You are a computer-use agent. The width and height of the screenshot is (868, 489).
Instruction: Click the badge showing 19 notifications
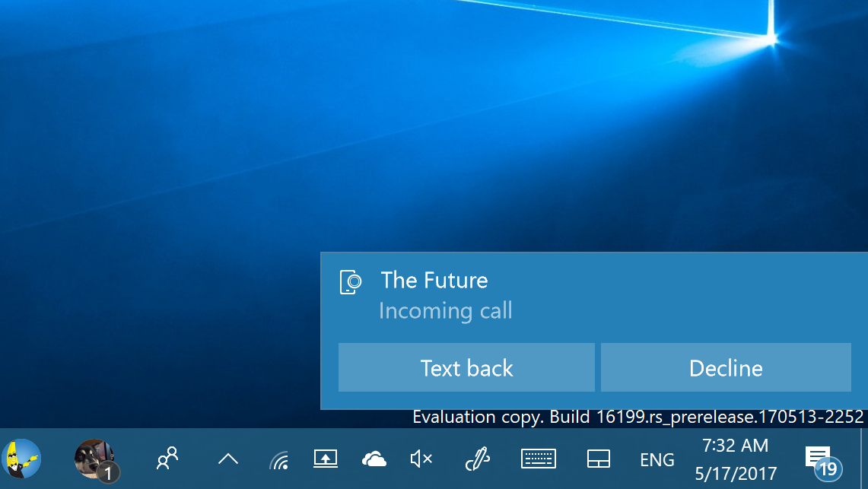pyautogui.click(x=828, y=470)
